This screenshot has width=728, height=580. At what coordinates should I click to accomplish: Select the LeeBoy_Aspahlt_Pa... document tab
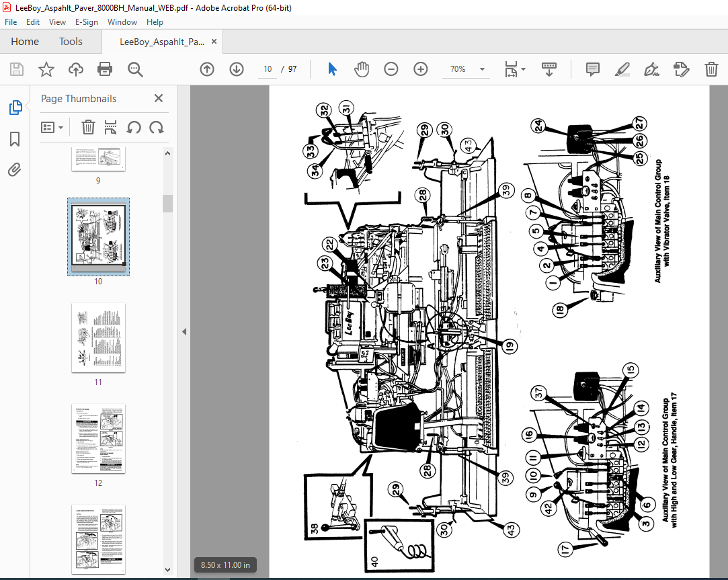[162, 42]
